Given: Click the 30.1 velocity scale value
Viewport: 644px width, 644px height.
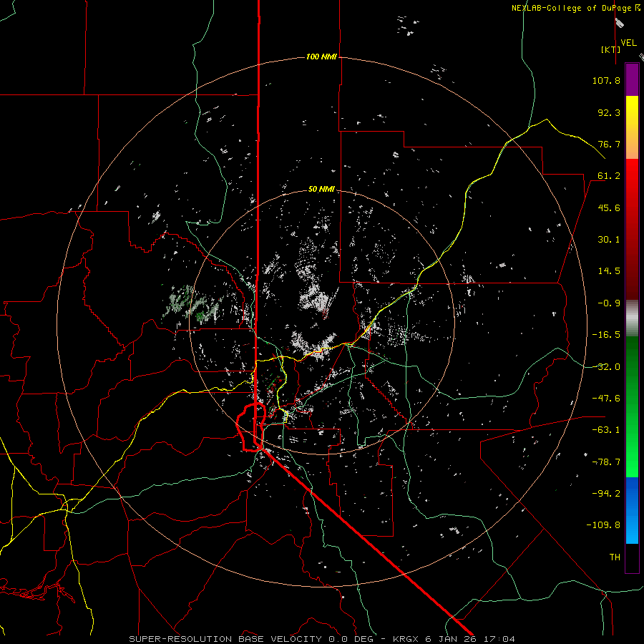Looking at the screenshot, I should click(x=609, y=240).
